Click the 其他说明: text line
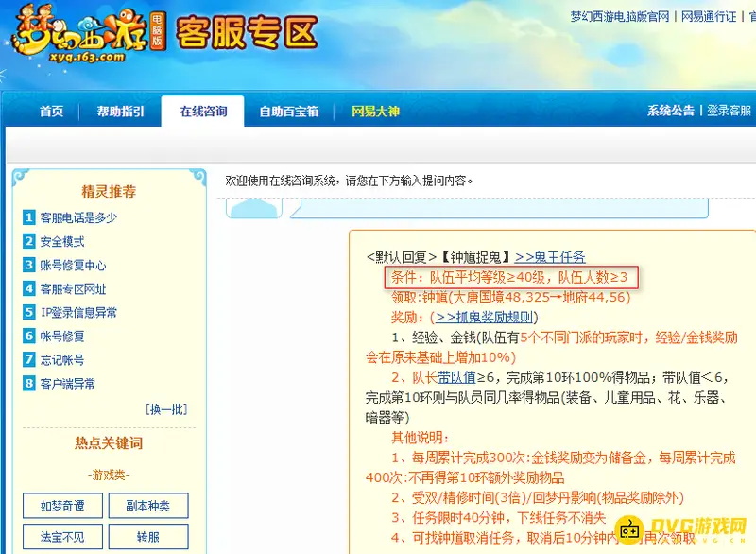 point(420,438)
